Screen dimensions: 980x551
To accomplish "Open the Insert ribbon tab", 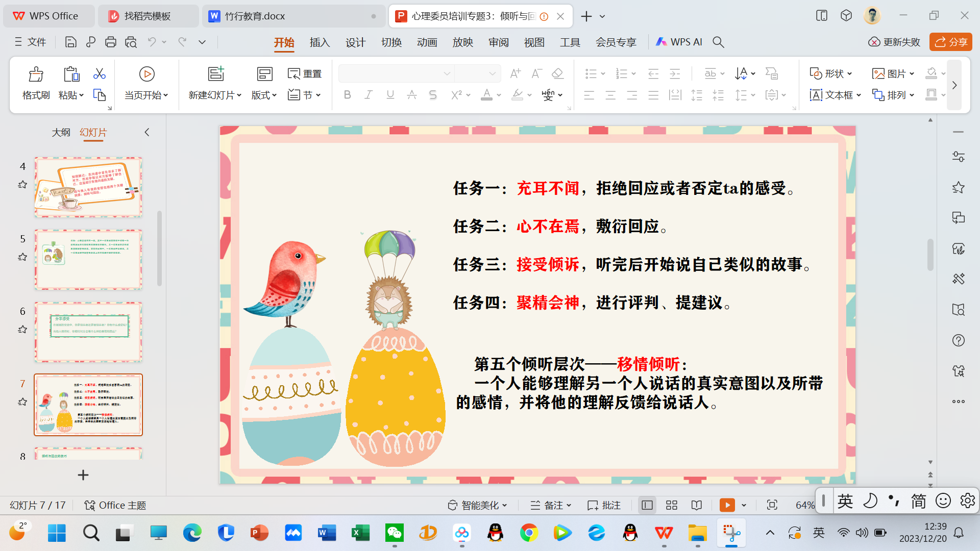I will 320,42.
